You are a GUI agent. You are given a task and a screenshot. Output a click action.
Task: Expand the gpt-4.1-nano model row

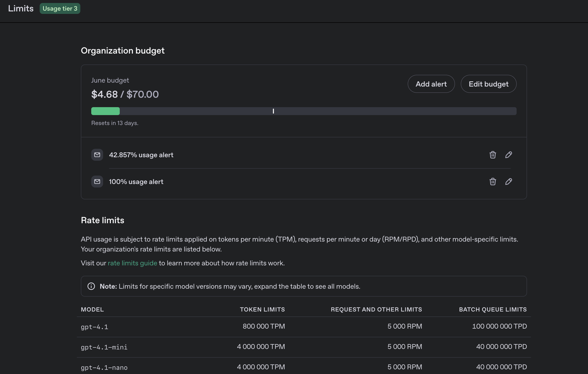click(104, 367)
